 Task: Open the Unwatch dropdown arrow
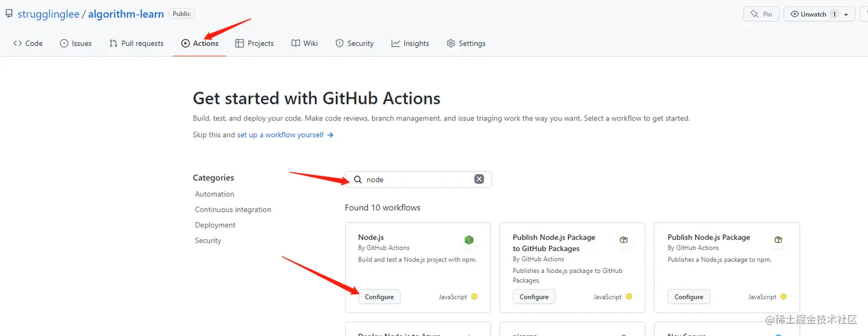[x=846, y=14]
